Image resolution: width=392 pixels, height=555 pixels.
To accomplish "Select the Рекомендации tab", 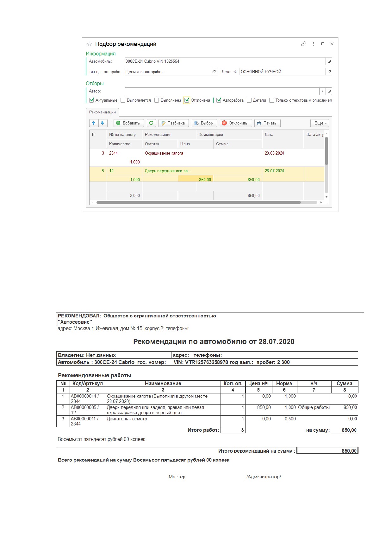I will pyautogui.click(x=103, y=112).
